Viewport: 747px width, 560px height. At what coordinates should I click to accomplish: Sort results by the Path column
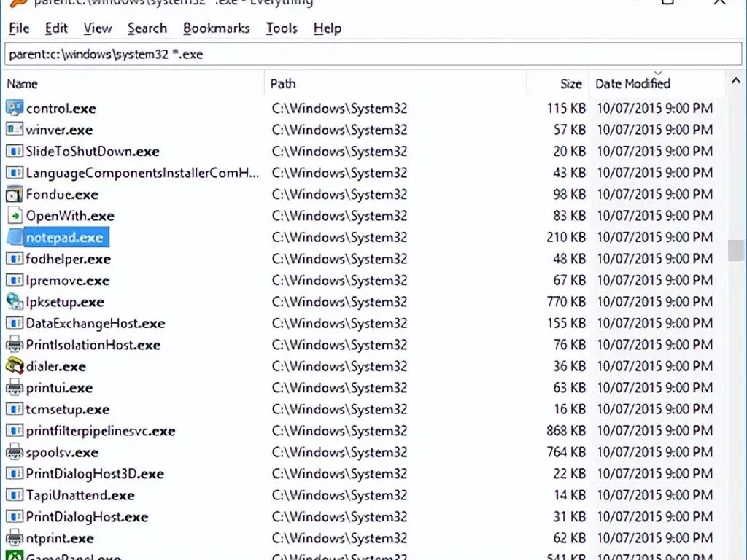(x=395, y=84)
